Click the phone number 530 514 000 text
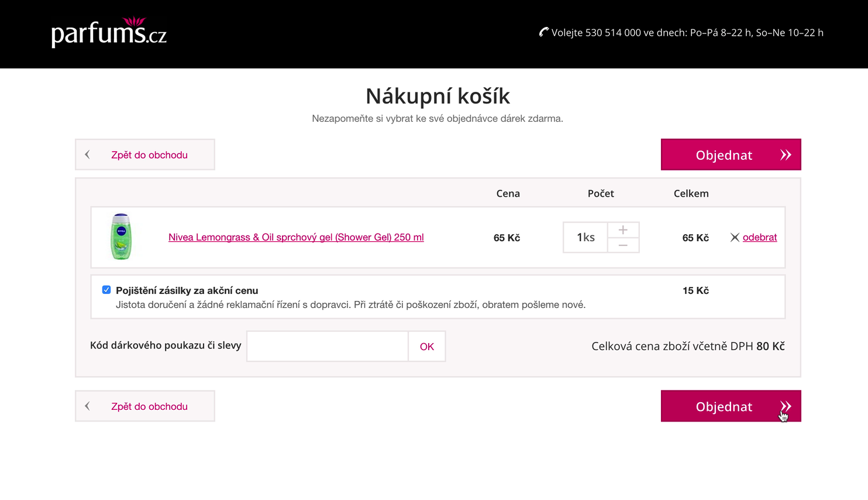 point(613,33)
